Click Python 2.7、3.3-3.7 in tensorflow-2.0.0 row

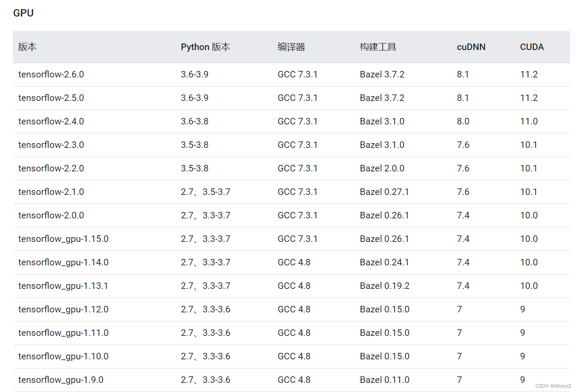point(206,215)
